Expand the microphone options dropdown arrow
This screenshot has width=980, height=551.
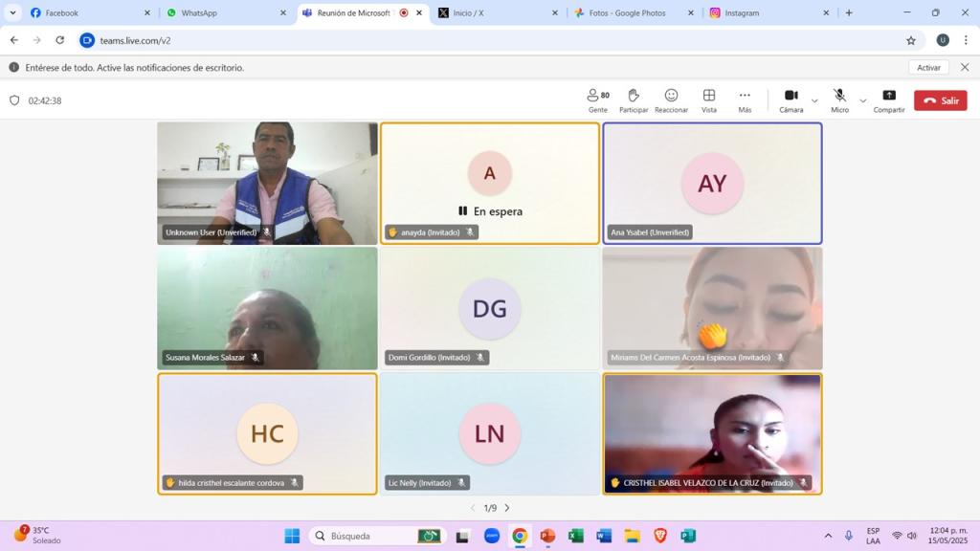863,100
